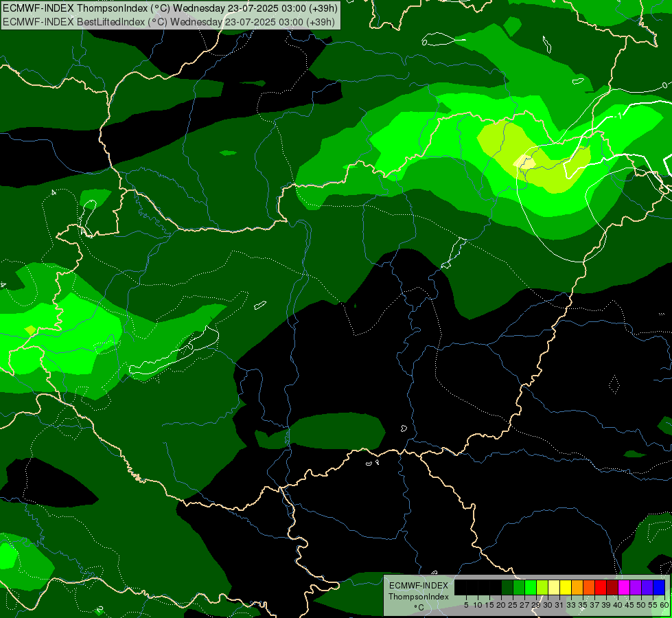
Task: Click the legend tick value 39
Action: point(607,605)
